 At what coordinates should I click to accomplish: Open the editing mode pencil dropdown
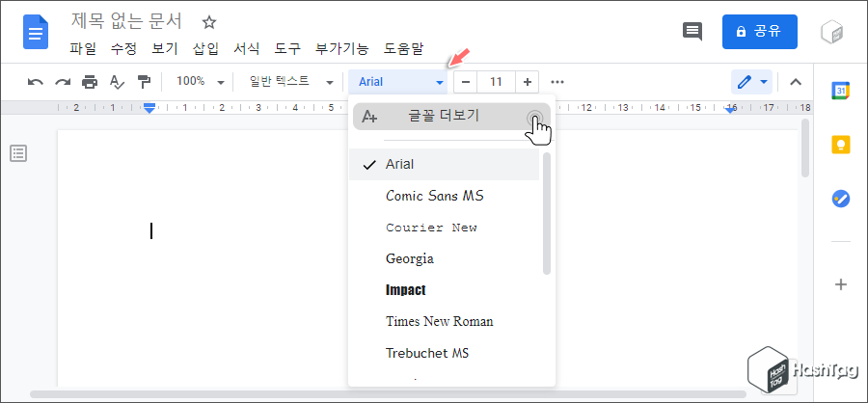point(751,82)
